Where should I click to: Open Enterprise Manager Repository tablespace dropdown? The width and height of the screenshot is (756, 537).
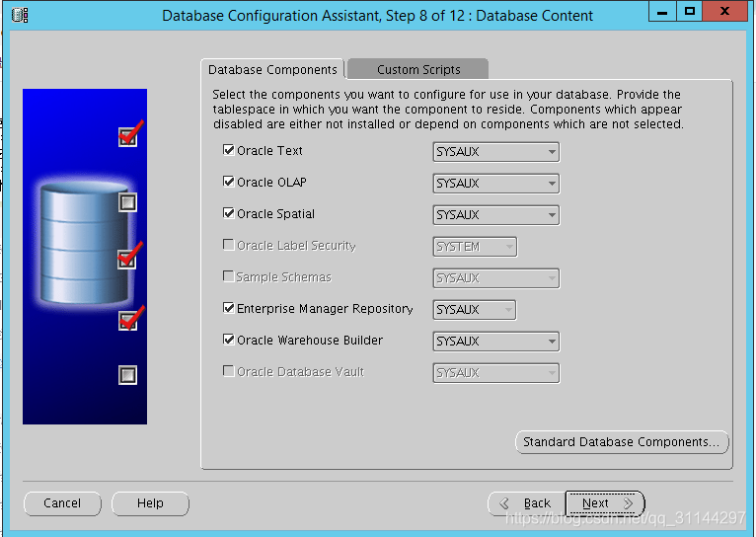point(475,310)
